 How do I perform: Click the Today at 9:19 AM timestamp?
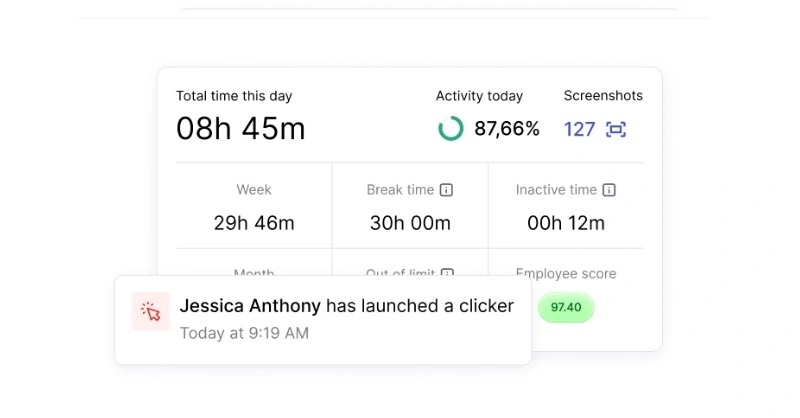click(244, 333)
